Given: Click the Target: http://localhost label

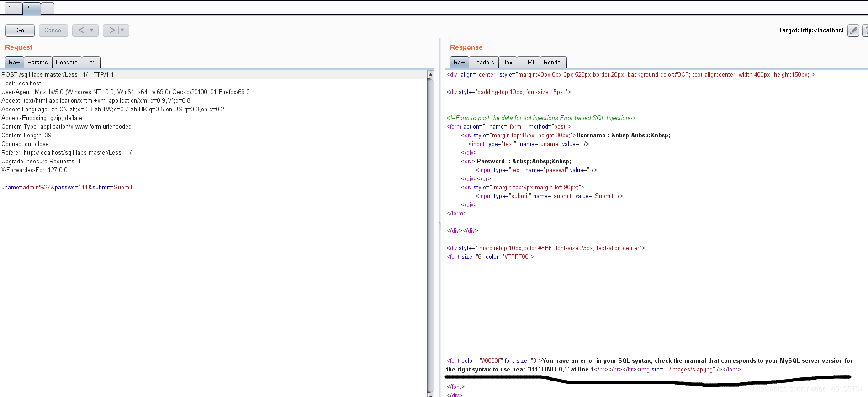Looking at the screenshot, I should pyautogui.click(x=811, y=30).
